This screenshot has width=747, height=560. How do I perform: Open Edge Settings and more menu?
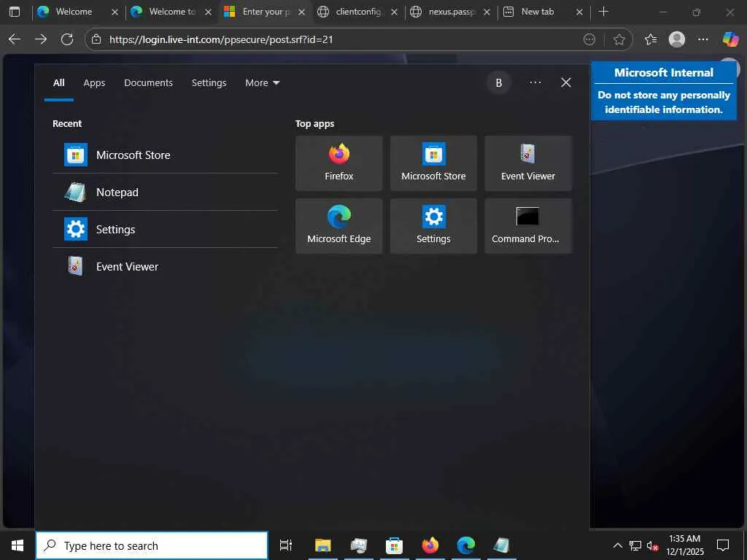[703, 39]
